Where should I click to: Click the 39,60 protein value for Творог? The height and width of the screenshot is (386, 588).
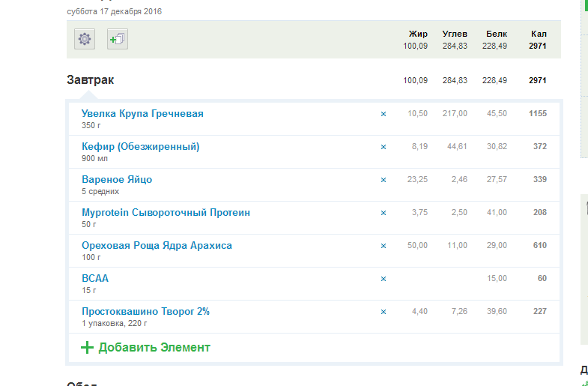click(497, 312)
